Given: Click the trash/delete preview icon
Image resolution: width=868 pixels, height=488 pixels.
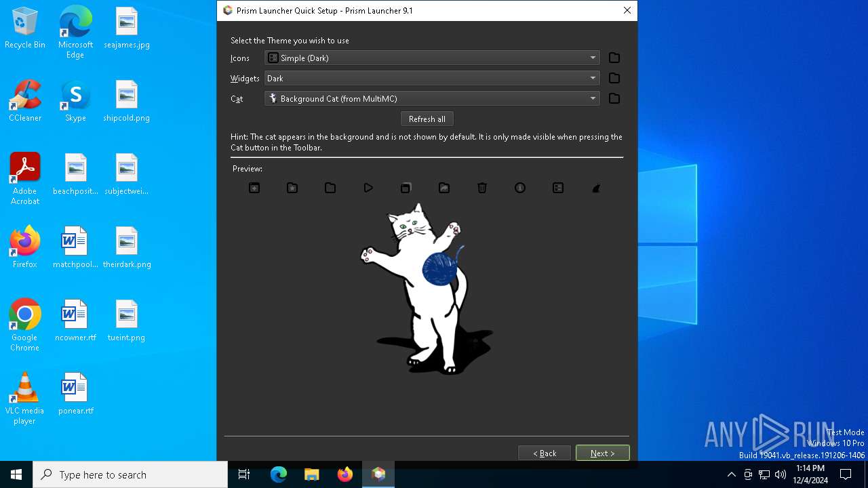Looking at the screenshot, I should [x=482, y=188].
